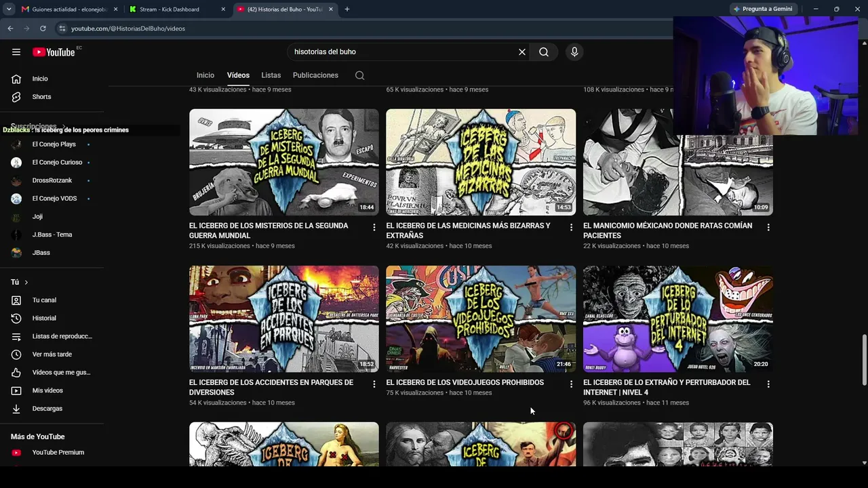
Task: Open the YouTube hamburger guide menu
Action: point(16,52)
